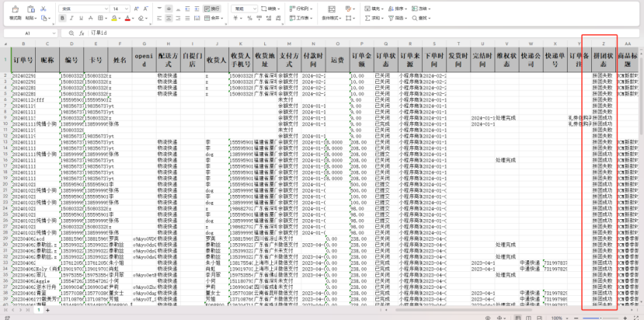
Task: Click the Merge cells (合并) button
Action: (213, 18)
